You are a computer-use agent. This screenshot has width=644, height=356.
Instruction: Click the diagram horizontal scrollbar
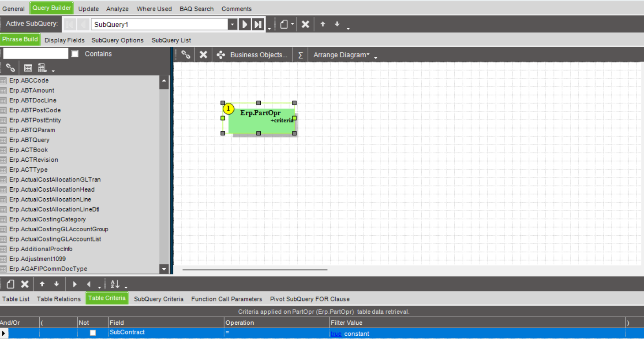tap(255, 269)
